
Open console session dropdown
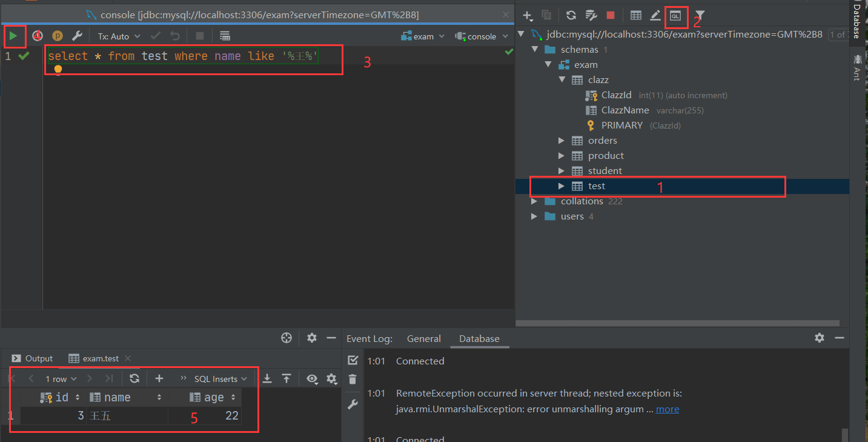482,36
